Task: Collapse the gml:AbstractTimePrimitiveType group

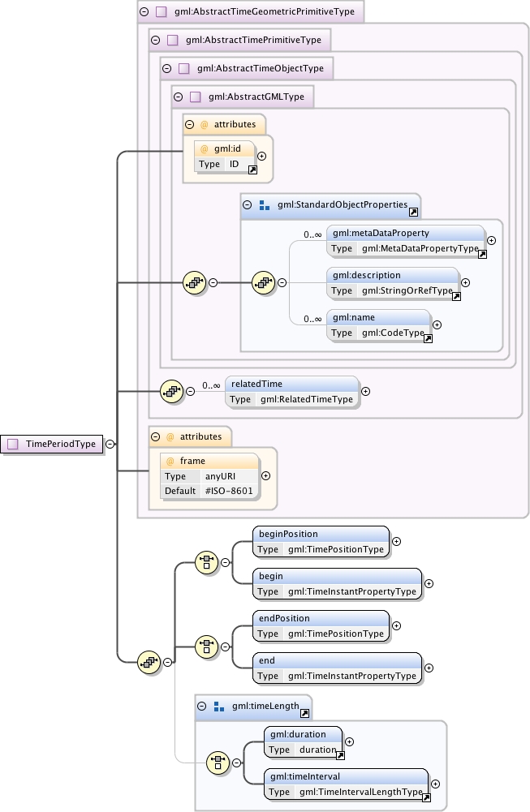Action: coord(155,40)
